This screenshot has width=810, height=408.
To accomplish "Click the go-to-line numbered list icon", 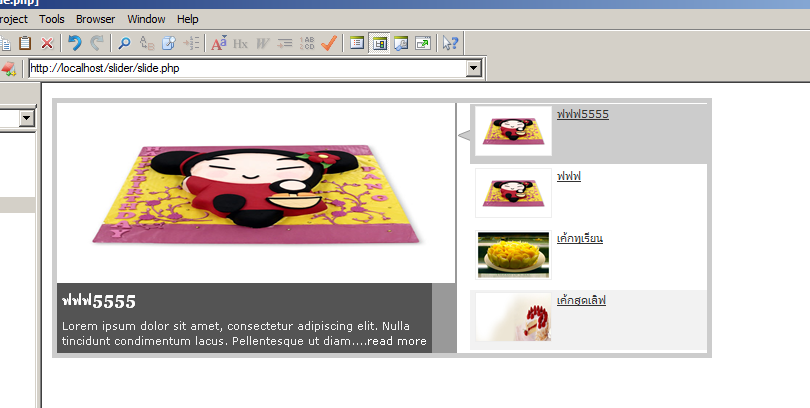I will [191, 43].
